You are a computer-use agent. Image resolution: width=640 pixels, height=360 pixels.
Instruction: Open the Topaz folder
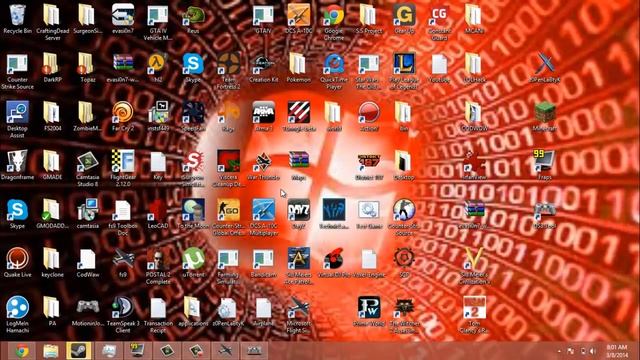point(87,68)
